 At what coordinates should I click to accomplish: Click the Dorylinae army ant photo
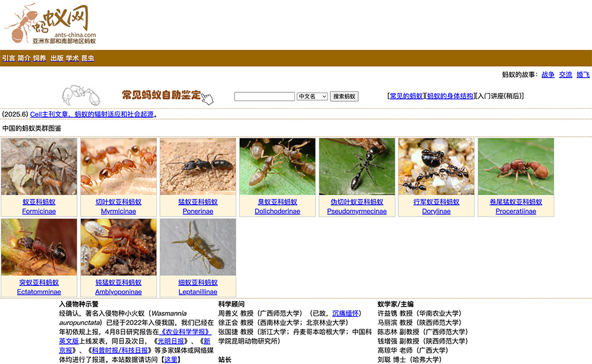(436, 166)
